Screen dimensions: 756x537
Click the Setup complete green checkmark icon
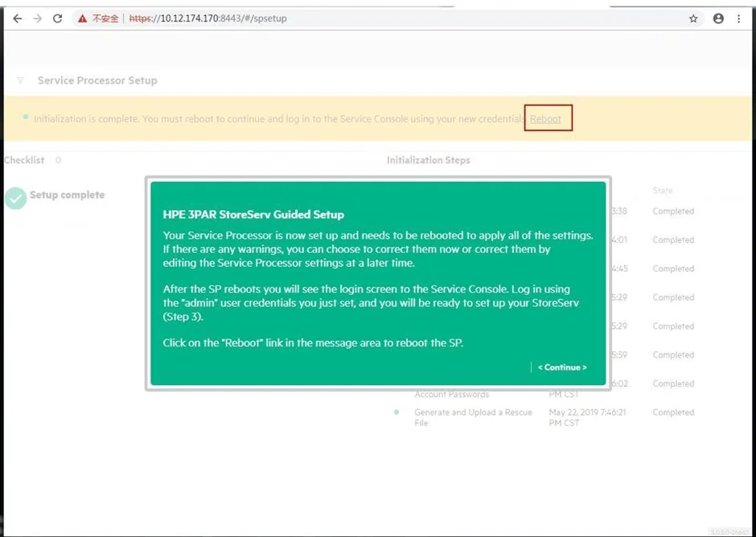(x=16, y=198)
